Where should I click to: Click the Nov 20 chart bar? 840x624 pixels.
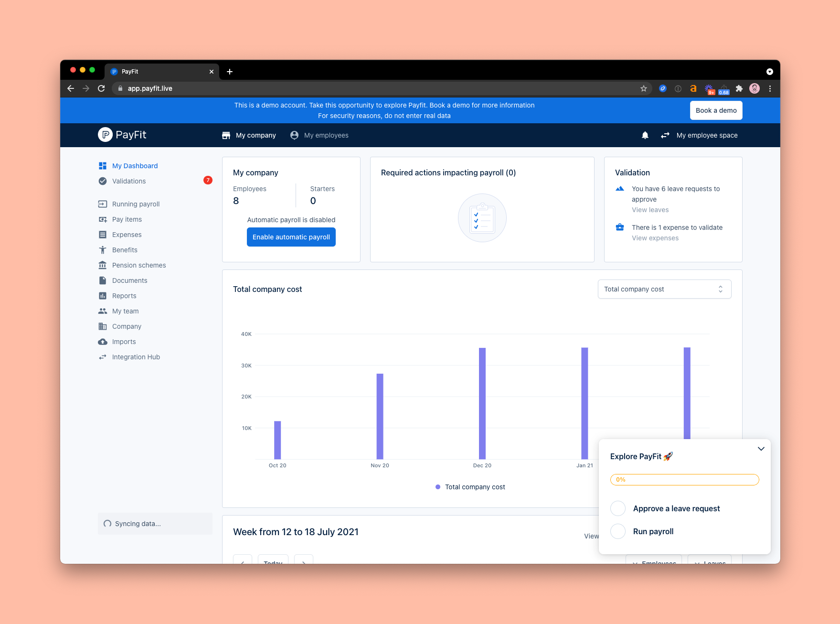[x=380, y=416]
